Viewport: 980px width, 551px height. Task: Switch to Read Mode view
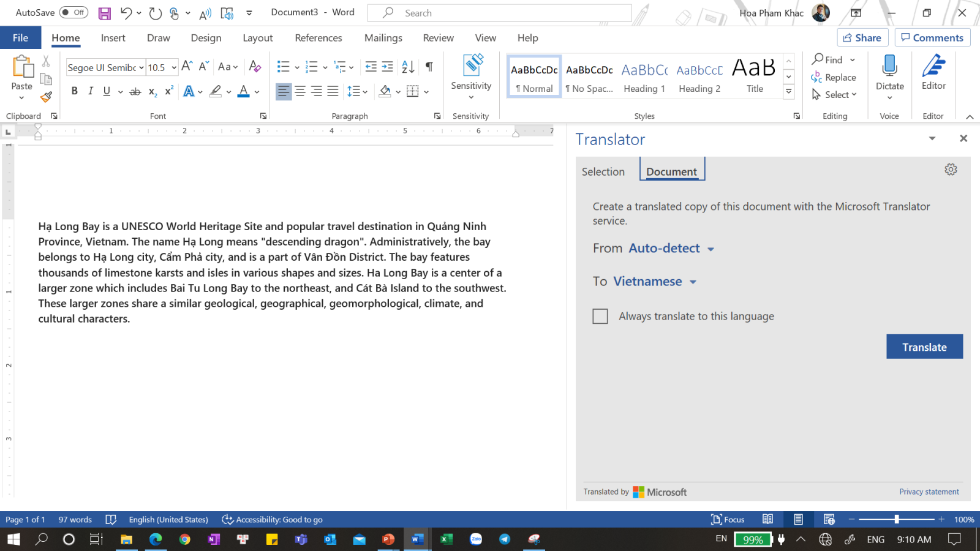coord(767,520)
